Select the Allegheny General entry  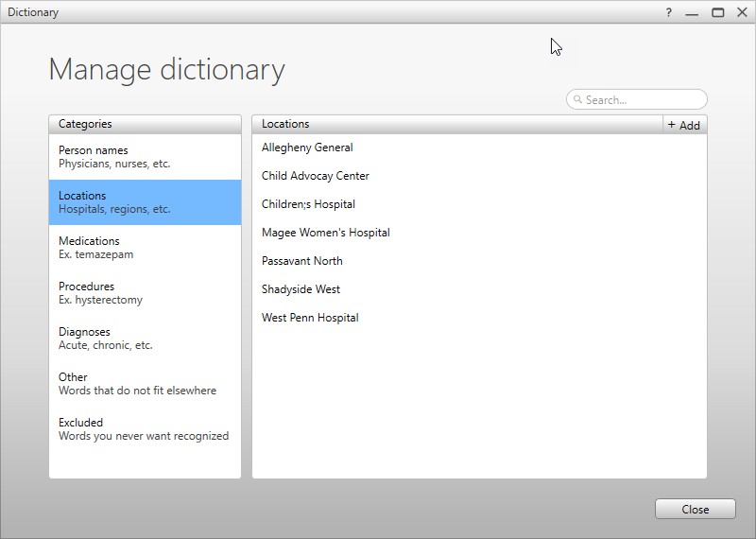[307, 148]
